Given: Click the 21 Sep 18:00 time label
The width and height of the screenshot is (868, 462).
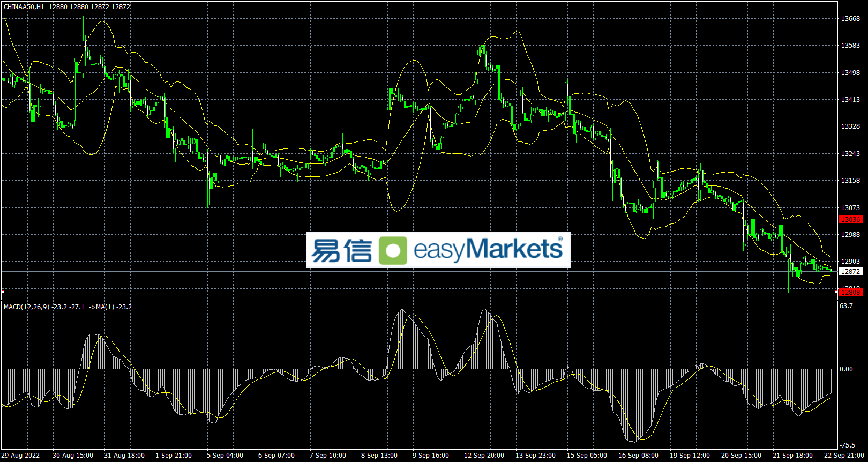Looking at the screenshot, I should pos(792,456).
